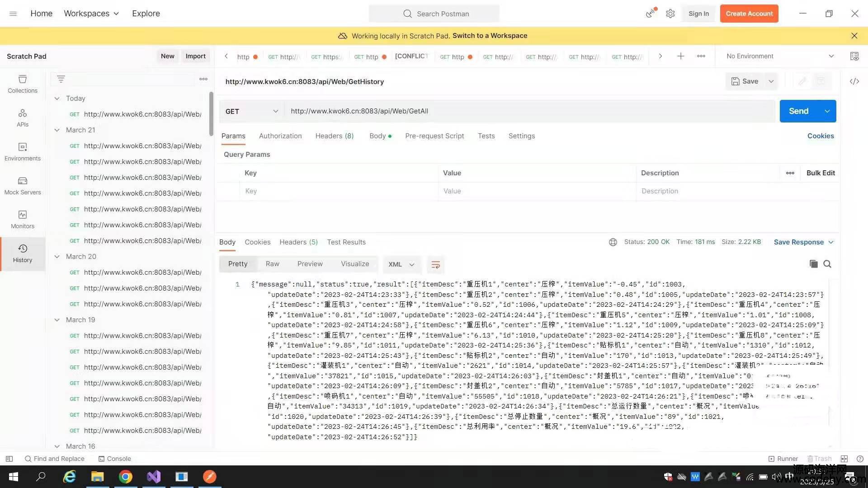868x488 pixels.
Task: Open Windows Start menu
Action: 14,477
